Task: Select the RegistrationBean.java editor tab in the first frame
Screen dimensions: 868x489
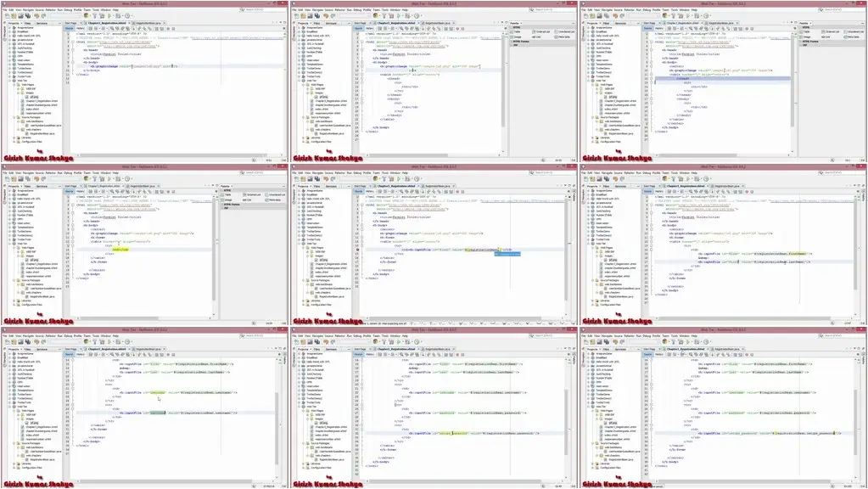Action: [x=148, y=23]
